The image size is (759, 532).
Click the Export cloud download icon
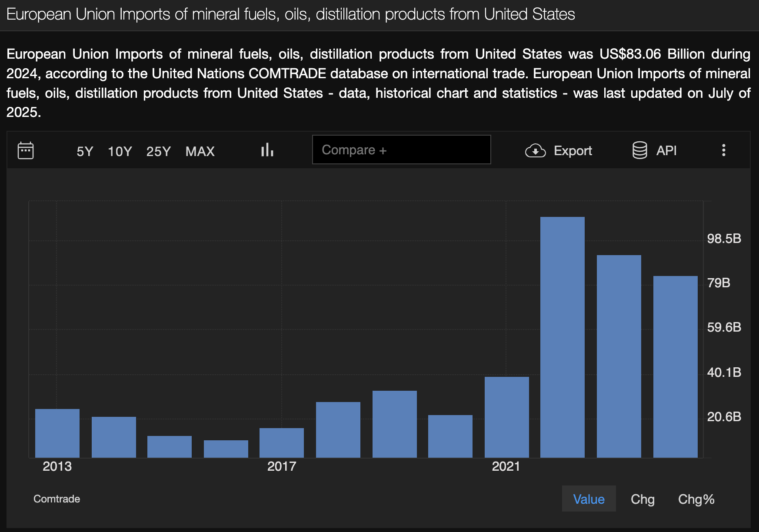point(536,151)
